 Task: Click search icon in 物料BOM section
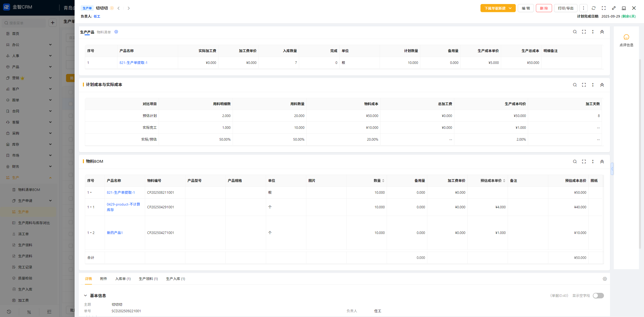pyautogui.click(x=575, y=162)
